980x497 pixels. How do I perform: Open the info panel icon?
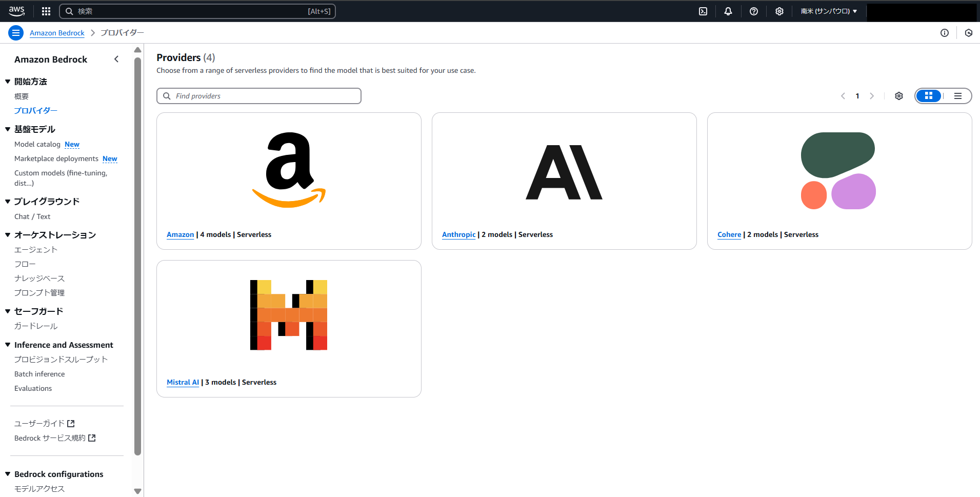point(945,33)
